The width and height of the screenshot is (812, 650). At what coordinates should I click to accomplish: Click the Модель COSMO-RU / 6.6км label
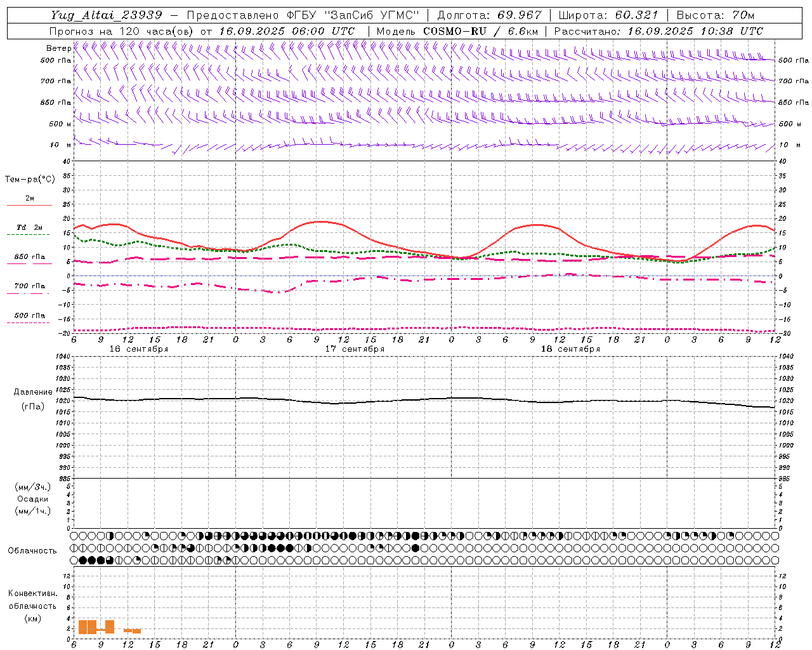click(x=457, y=31)
